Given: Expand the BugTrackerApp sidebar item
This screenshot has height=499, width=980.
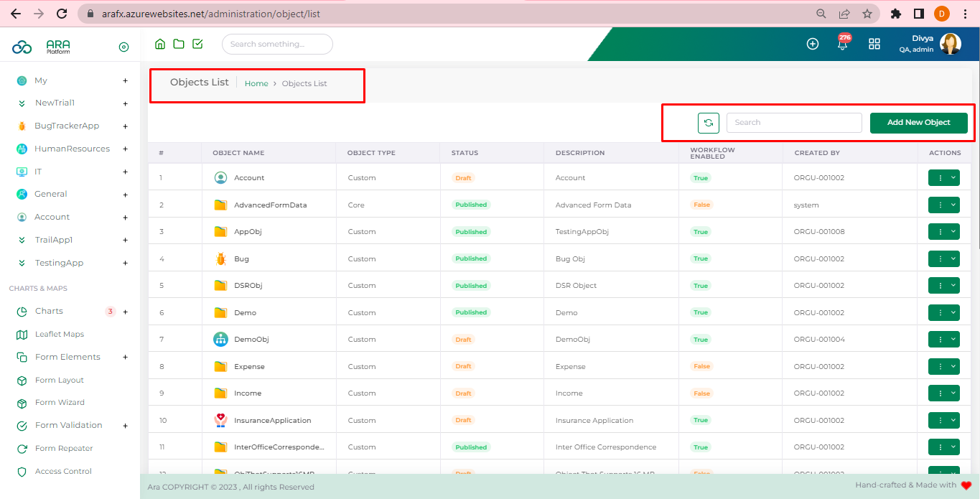Looking at the screenshot, I should (125, 126).
